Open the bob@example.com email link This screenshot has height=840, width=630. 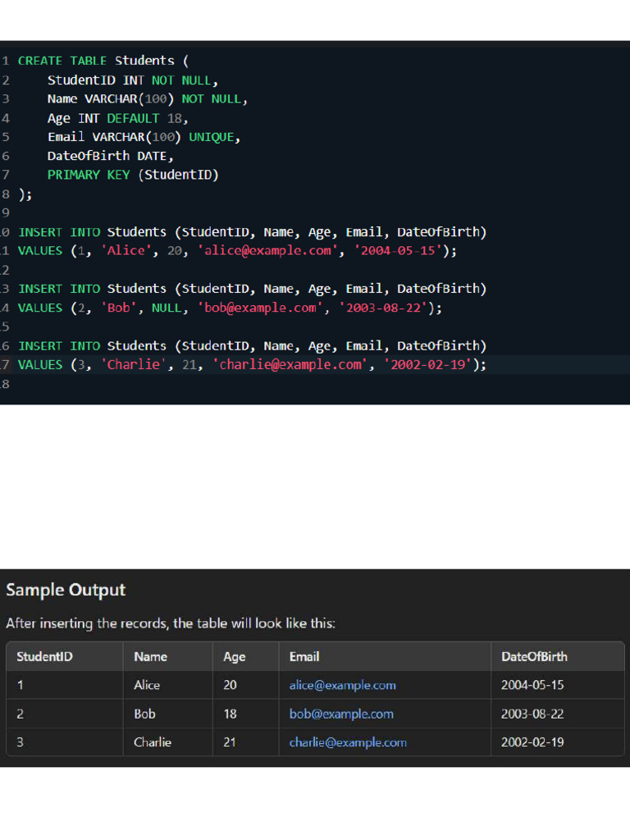tap(340, 714)
